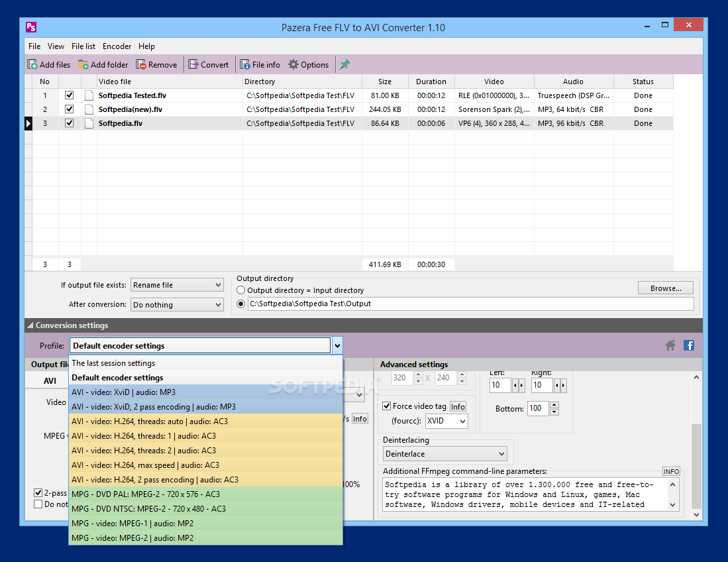Screen dimensions: 728x562
Task: Collapse the Conversion settings section
Action: [x=30, y=325]
